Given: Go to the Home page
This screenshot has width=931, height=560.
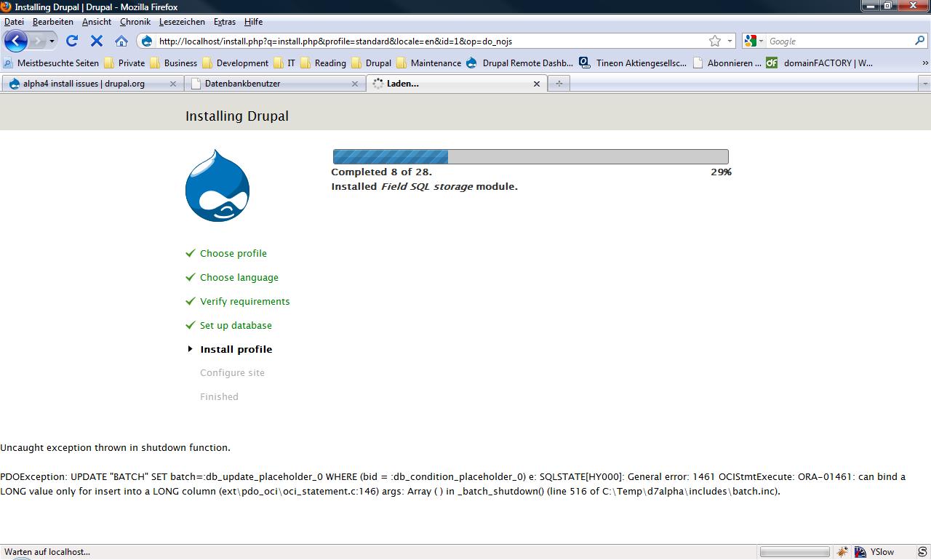Looking at the screenshot, I should coord(121,41).
